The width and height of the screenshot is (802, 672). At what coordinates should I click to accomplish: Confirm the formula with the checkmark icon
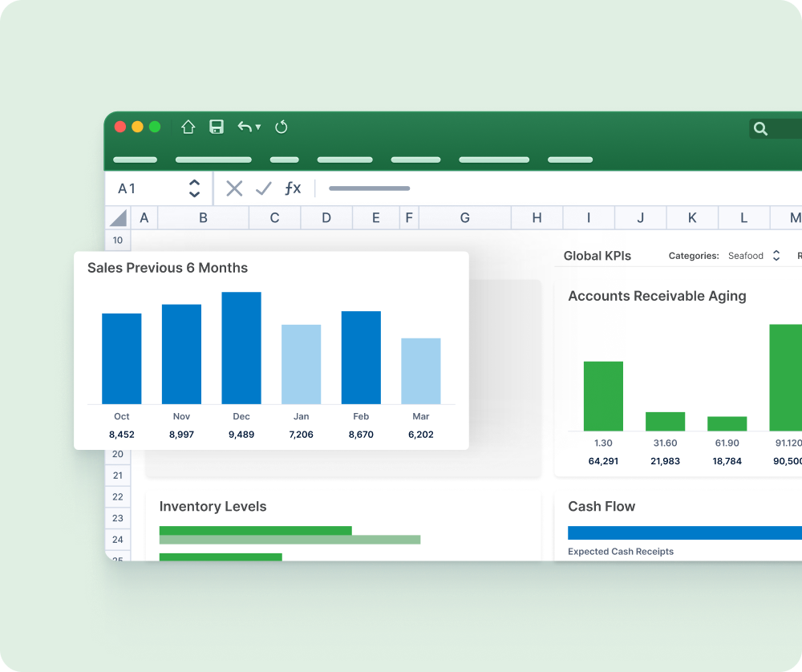pos(263,188)
